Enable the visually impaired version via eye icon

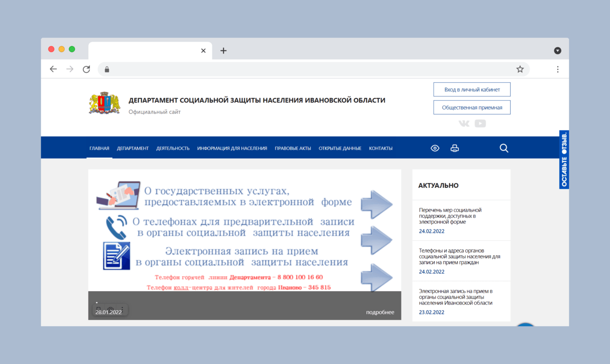435,148
